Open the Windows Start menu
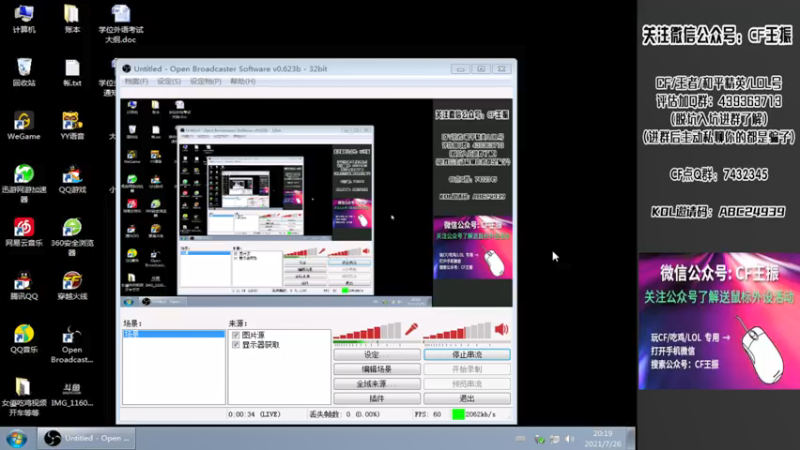 point(17,439)
